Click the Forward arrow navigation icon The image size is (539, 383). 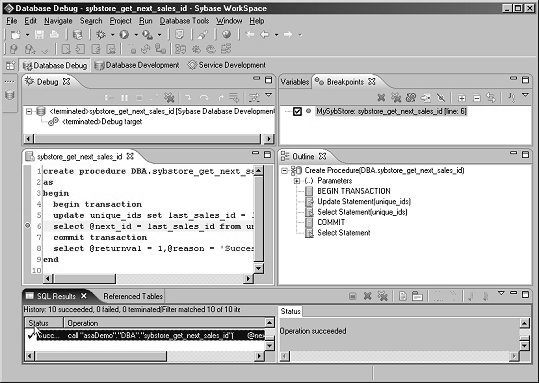click(288, 34)
